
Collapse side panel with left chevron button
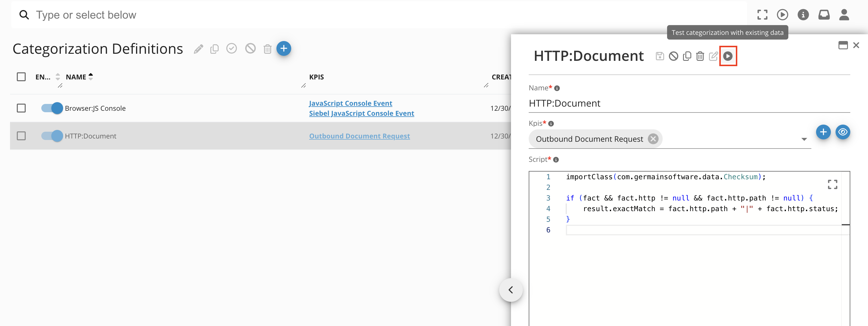coord(510,290)
